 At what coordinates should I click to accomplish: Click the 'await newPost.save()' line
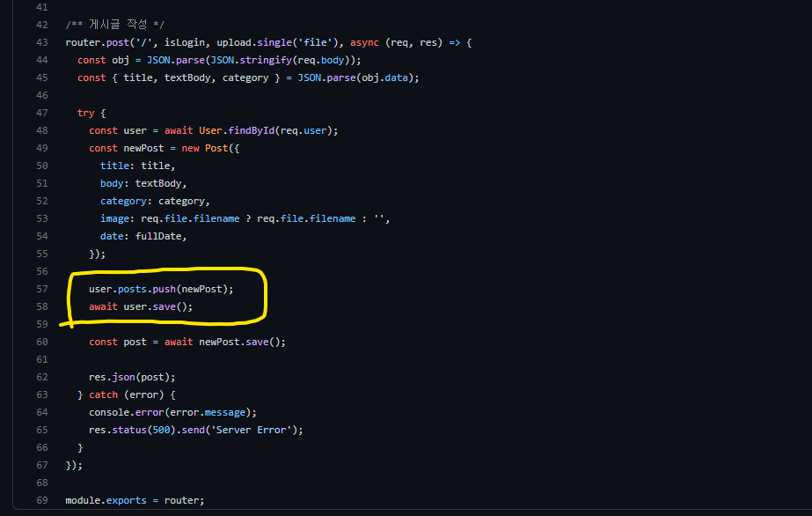point(187,342)
